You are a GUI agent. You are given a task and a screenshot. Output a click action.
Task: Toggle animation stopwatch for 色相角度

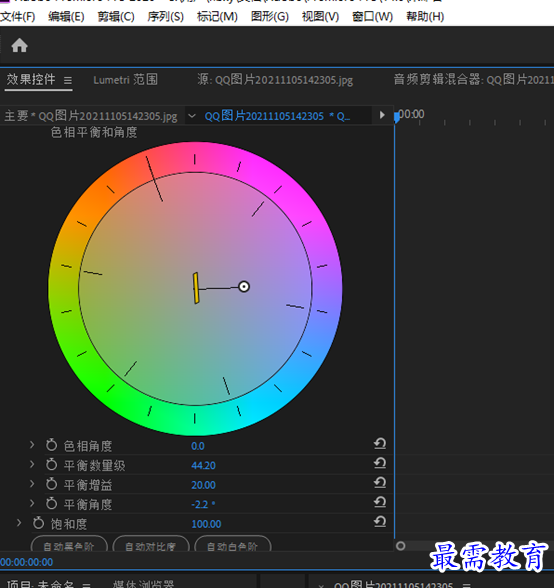coord(51,445)
